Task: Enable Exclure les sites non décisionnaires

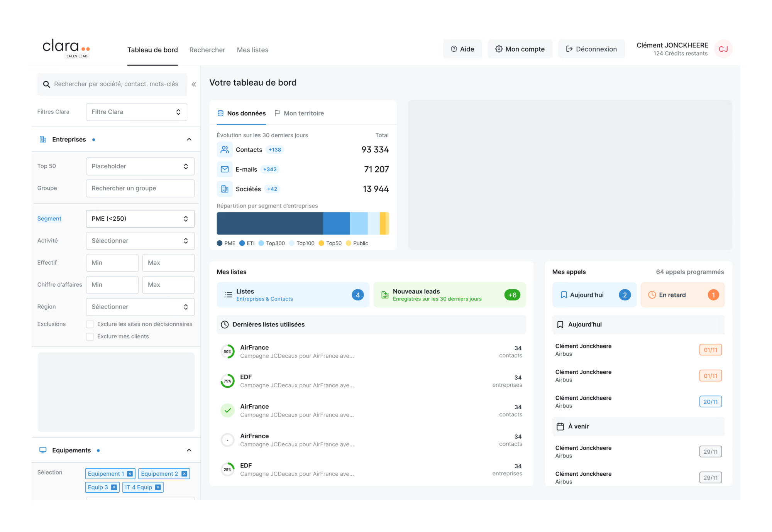Action: (x=90, y=324)
